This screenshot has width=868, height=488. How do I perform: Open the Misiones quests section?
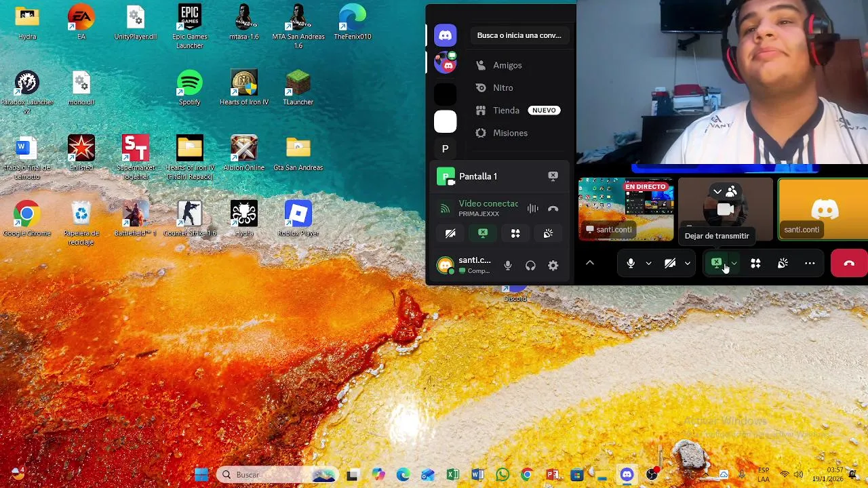pos(510,133)
